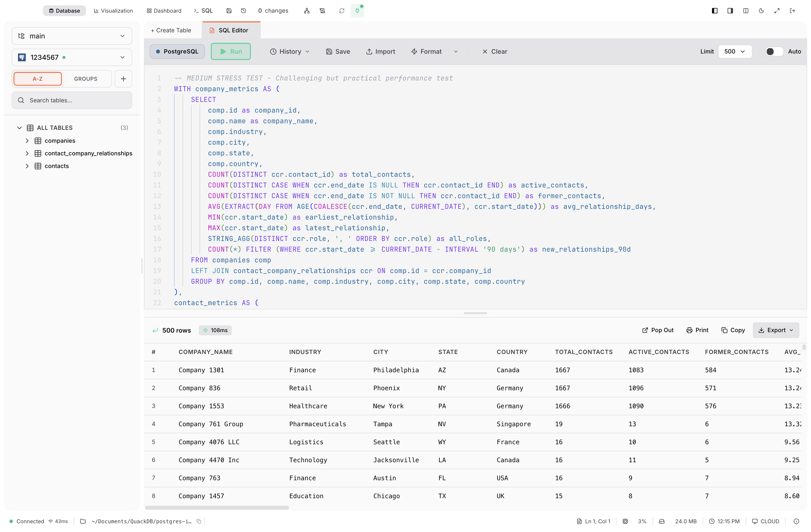This screenshot has height=532, width=811.
Task: Run the SQL query
Action: 231,52
